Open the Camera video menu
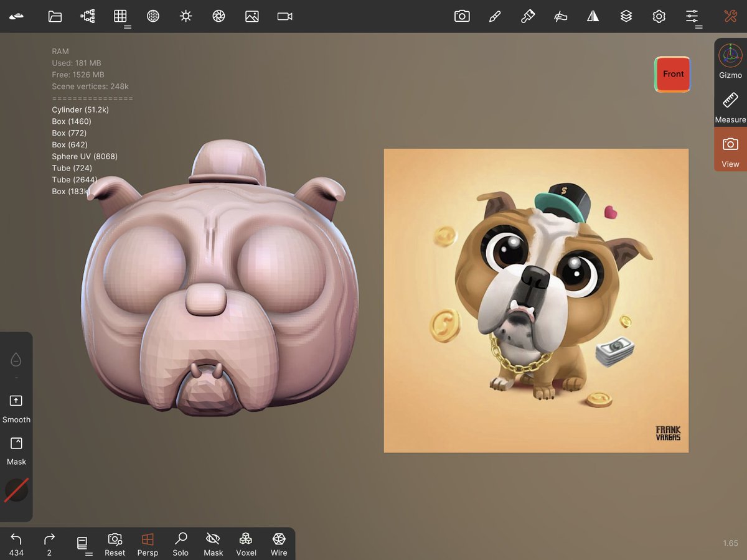Viewport: 747px width, 560px height. tap(285, 16)
